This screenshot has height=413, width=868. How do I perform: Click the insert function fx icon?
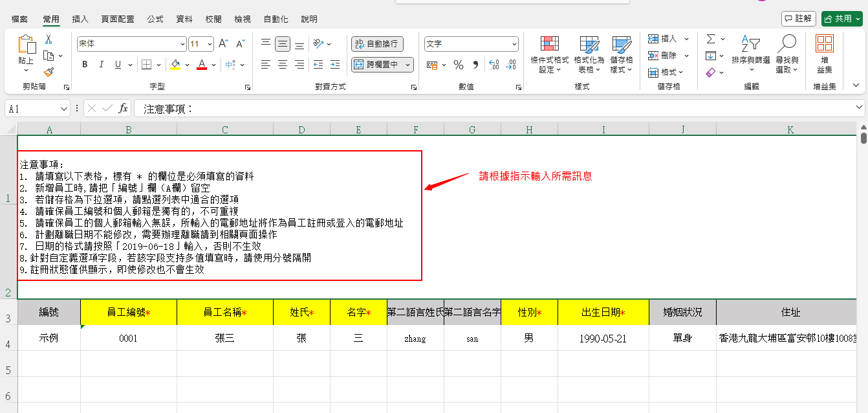[123, 108]
